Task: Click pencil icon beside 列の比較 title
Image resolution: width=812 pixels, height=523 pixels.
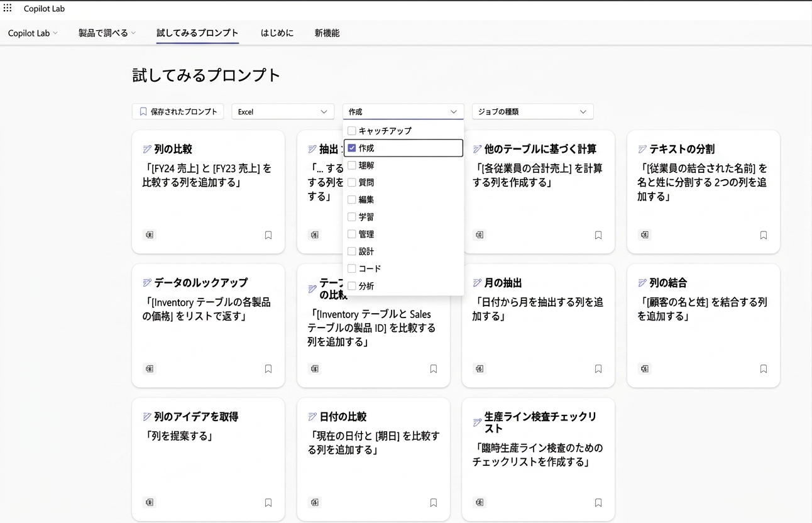Action: (147, 149)
